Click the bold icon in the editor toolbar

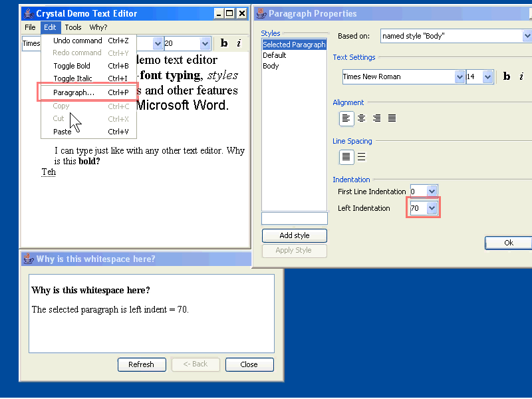[224, 43]
